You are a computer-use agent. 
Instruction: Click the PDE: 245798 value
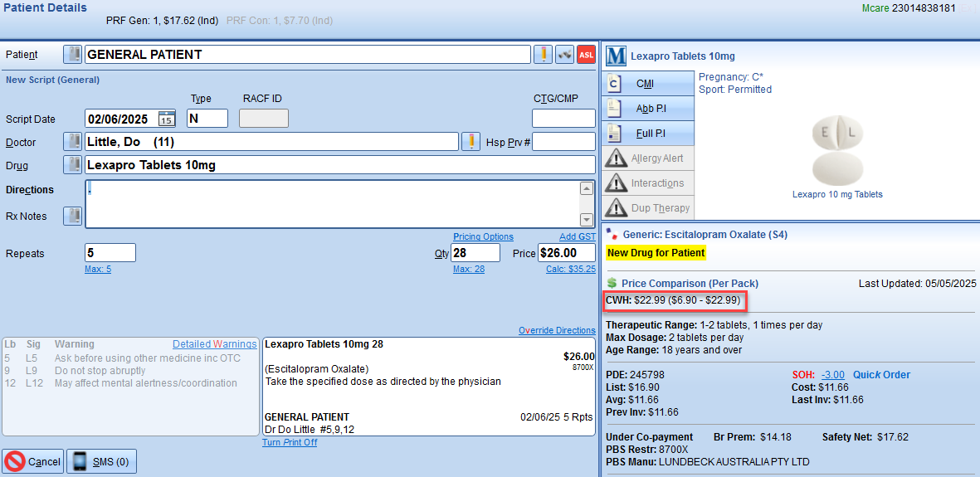point(636,375)
